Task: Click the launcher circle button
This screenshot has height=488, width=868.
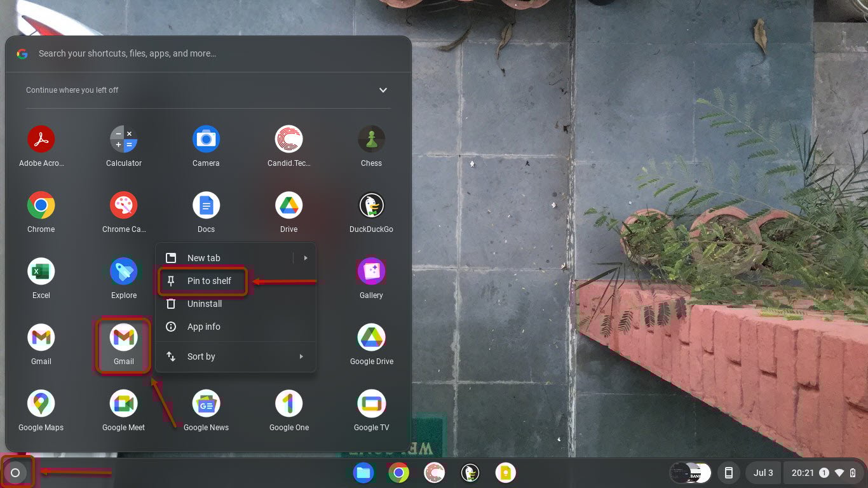Action: (x=16, y=473)
